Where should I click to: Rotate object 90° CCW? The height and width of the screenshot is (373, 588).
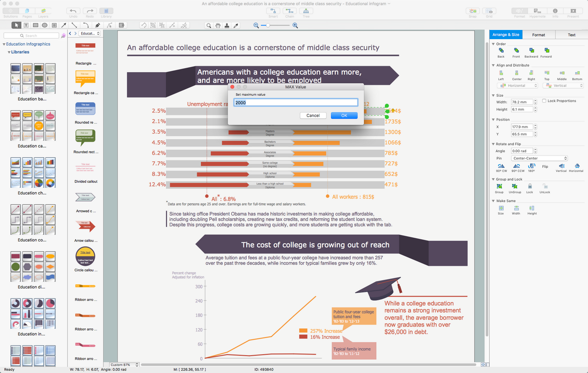[517, 166]
